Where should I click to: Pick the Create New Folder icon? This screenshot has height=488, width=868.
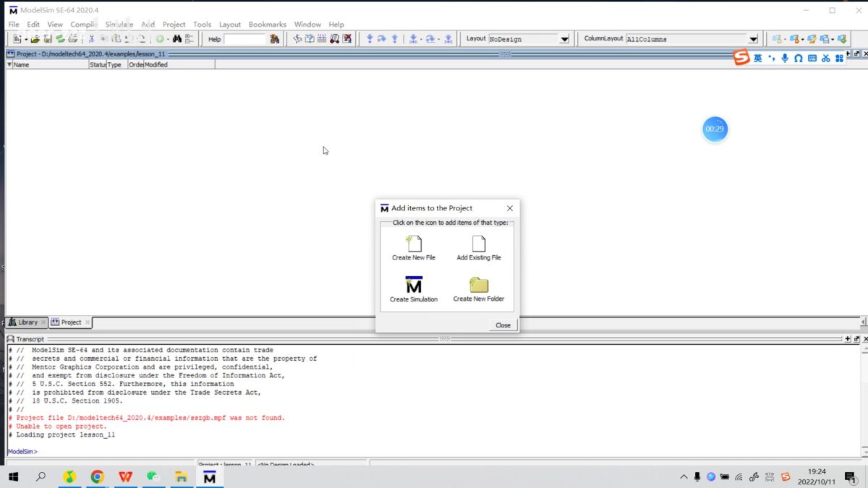479,285
